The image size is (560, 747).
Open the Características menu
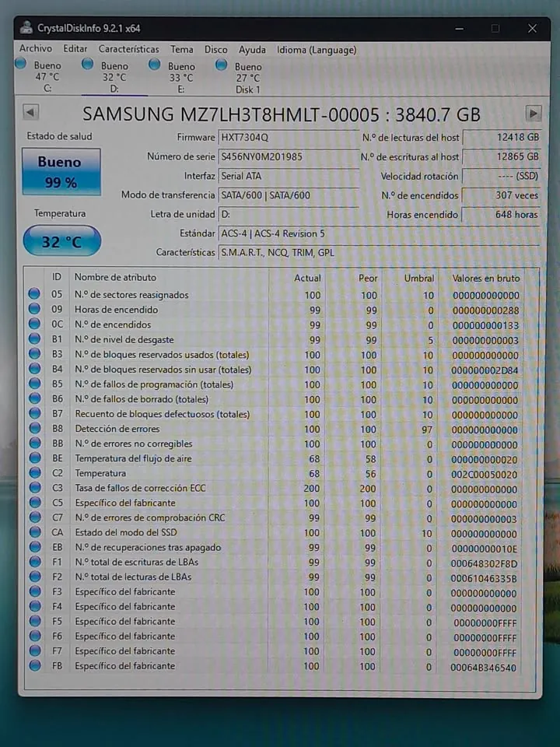point(128,49)
